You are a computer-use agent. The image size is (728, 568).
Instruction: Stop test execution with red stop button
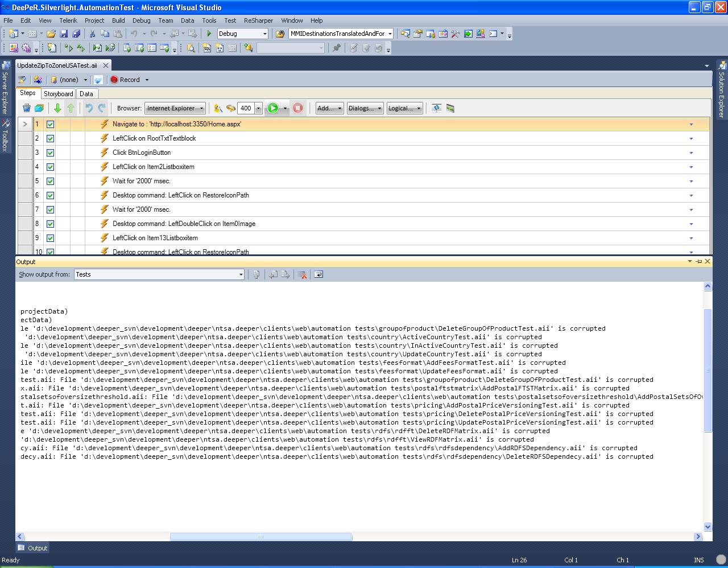point(297,108)
